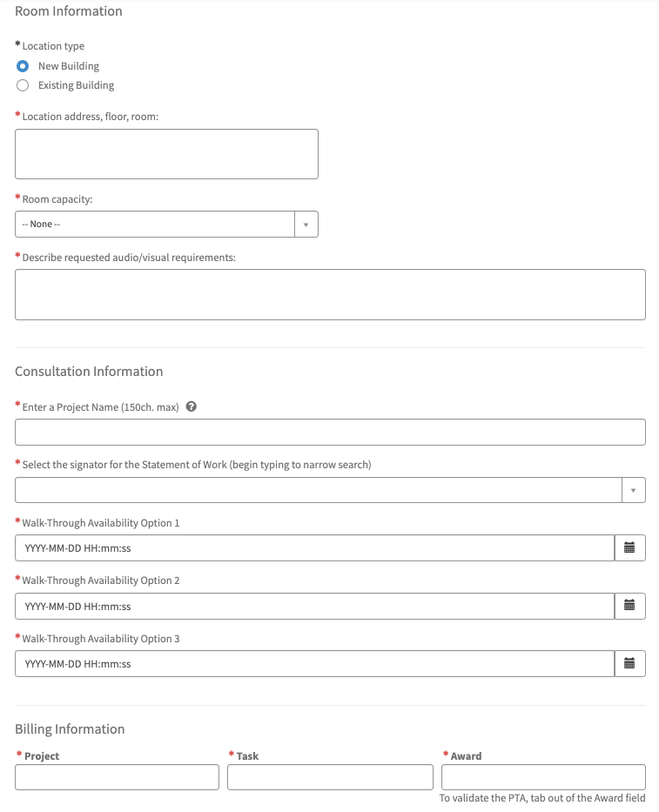The height and width of the screenshot is (812, 659).
Task: Open the Room capacity dropdown
Action: point(157,225)
